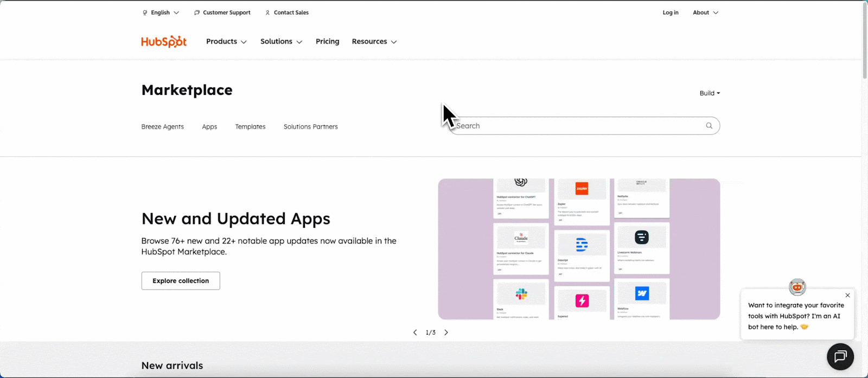The image size is (868, 378).
Task: Click the Explore collection button
Action: coord(181,281)
